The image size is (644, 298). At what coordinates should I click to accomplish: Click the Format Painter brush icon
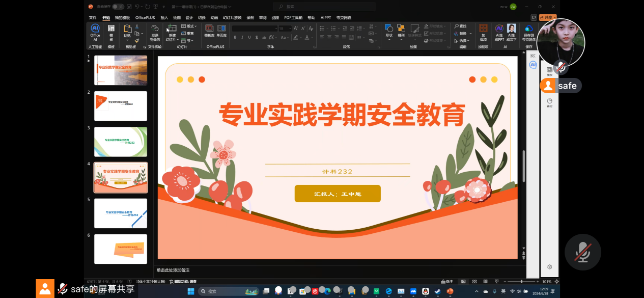(x=137, y=41)
